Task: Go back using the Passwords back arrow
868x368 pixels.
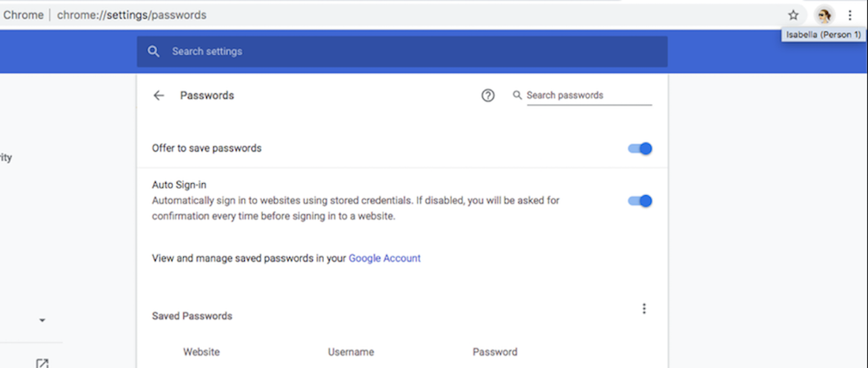Action: (159, 96)
